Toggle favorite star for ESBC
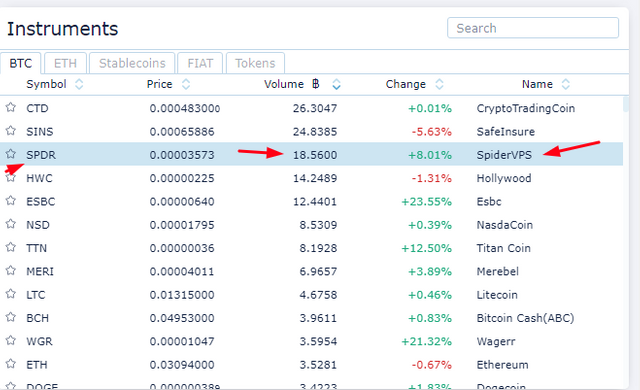The height and width of the screenshot is (390, 640). pos(11,201)
